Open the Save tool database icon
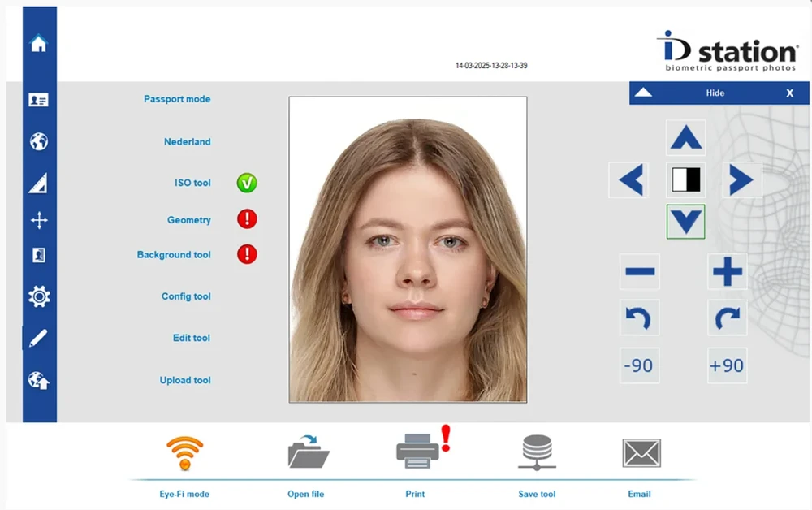This screenshot has height=510, width=812. click(537, 452)
